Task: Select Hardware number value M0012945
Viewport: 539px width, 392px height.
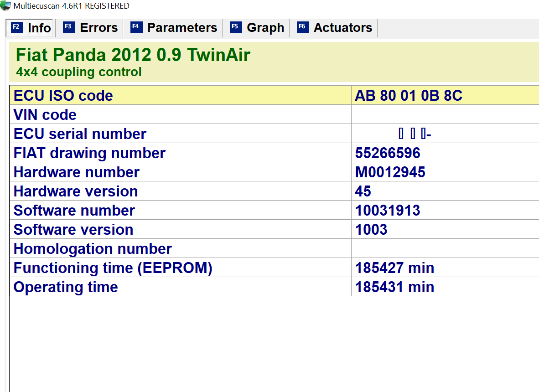Action: [390, 172]
